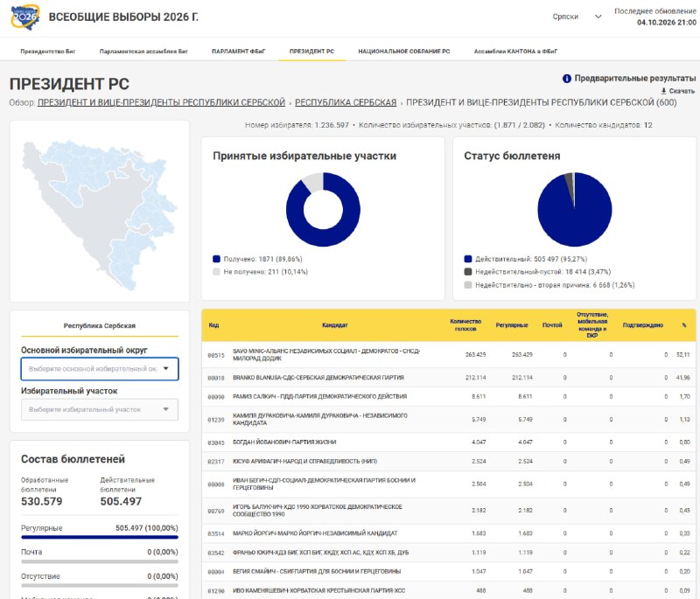700x599 pixels.
Task: Select the МИЛОРАД ДОДИК candidate row
Action: [449, 355]
